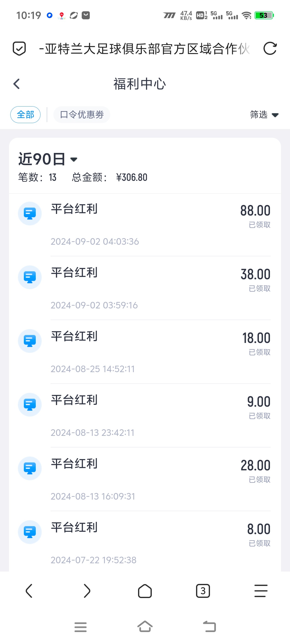
Task: Select the 全部 filter tab
Action: tap(25, 115)
